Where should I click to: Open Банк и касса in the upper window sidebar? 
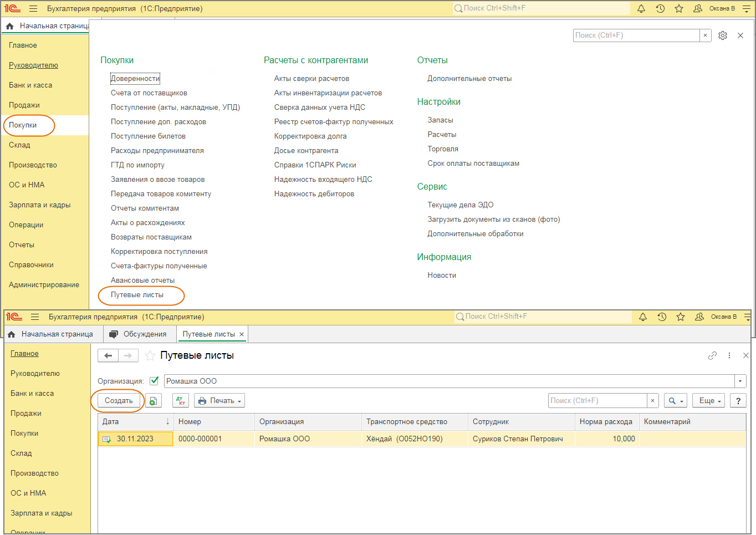point(30,85)
